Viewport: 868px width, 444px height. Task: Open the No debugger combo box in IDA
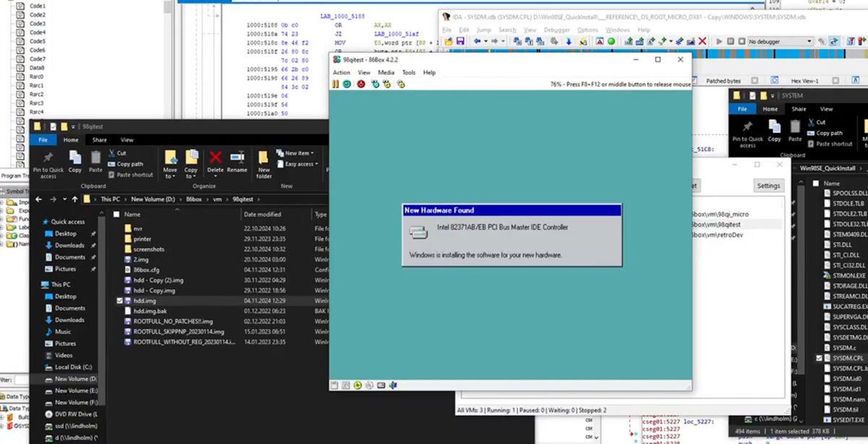[x=780, y=42]
